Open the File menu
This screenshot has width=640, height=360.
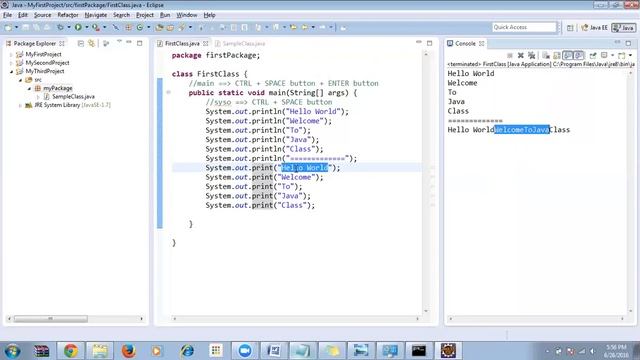7,15
